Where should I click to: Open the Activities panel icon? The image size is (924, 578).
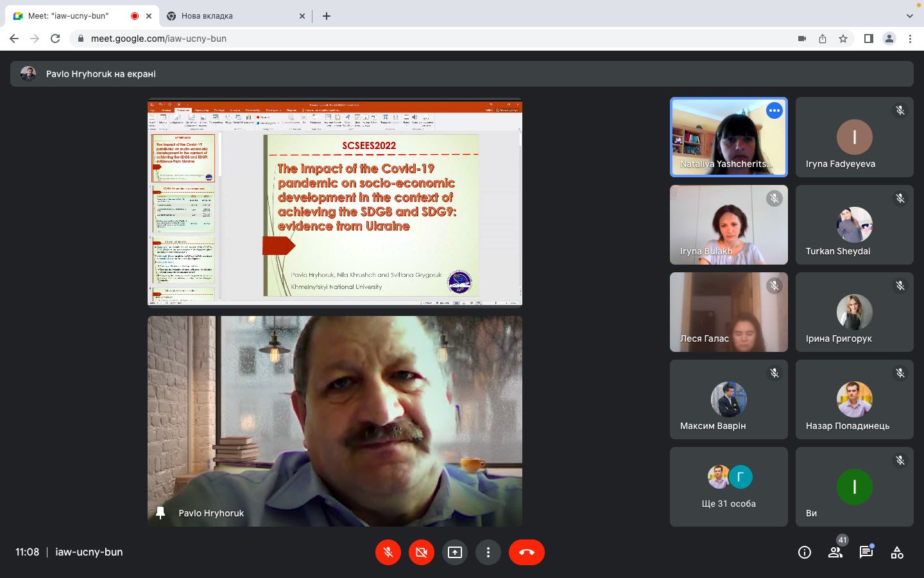coord(897,552)
